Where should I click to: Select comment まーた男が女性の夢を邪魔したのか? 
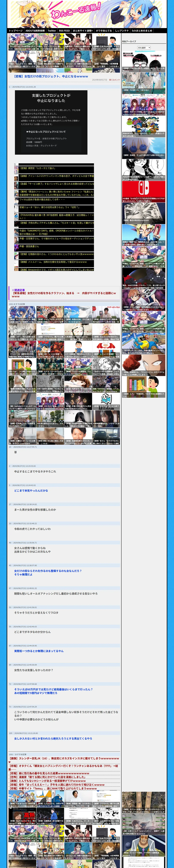pyautogui.click(x=35, y=510)
